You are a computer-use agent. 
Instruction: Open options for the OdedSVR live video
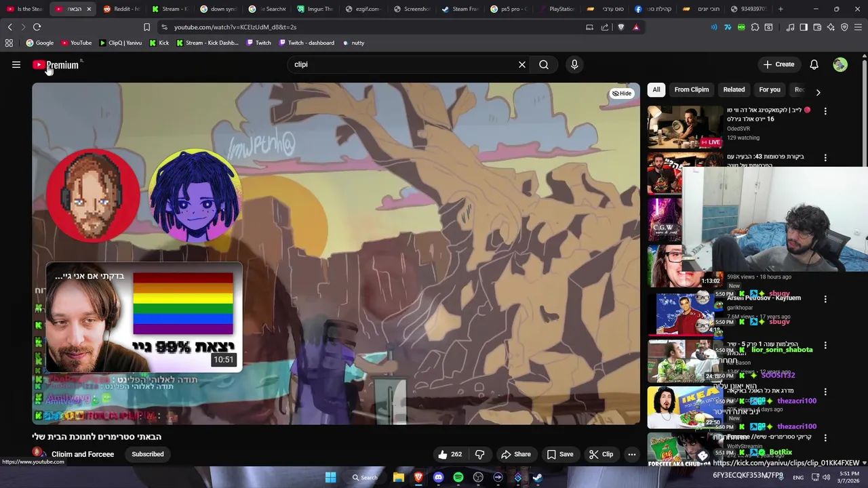(x=825, y=110)
